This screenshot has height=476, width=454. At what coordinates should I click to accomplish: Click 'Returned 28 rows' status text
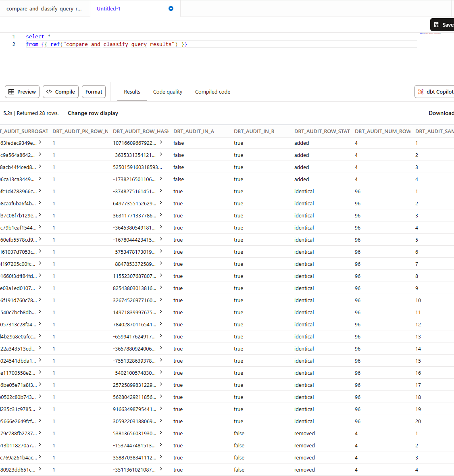[37, 113]
